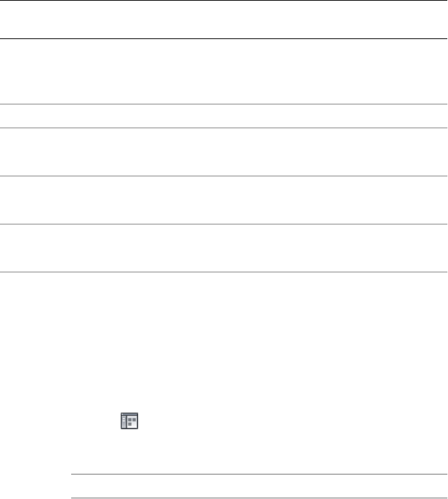Open the browser-style pane icon with thumbnails
448x499 pixels.
coord(129,421)
